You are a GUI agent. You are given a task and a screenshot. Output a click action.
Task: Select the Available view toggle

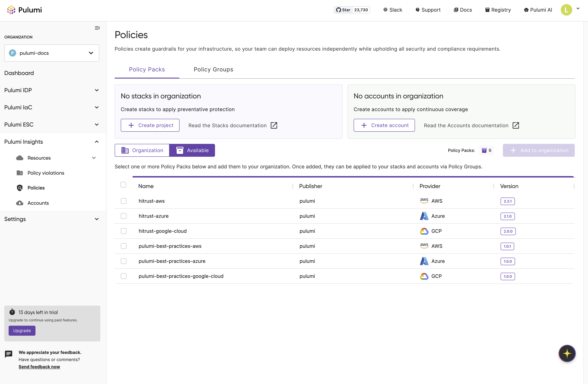pos(192,150)
